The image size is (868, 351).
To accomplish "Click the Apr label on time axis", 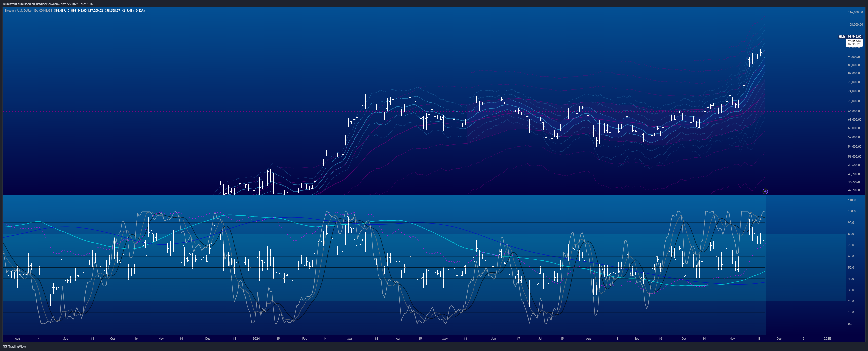I will 398,338.
